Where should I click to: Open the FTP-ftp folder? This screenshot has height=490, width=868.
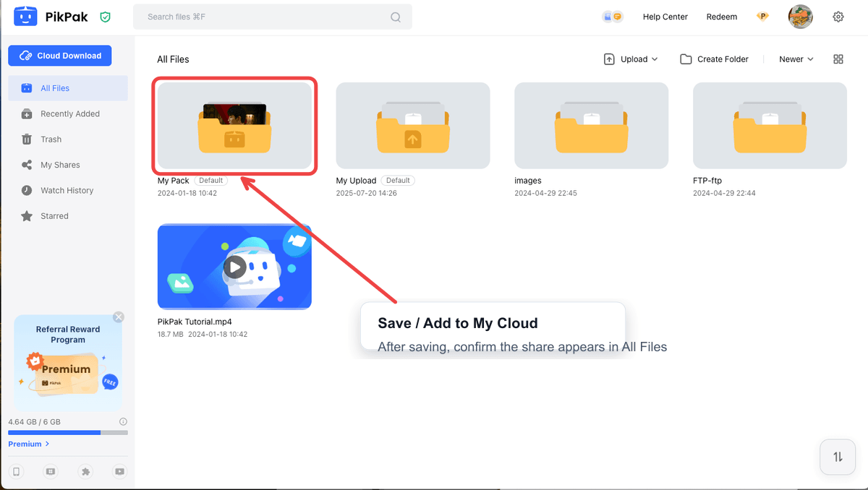tap(770, 126)
